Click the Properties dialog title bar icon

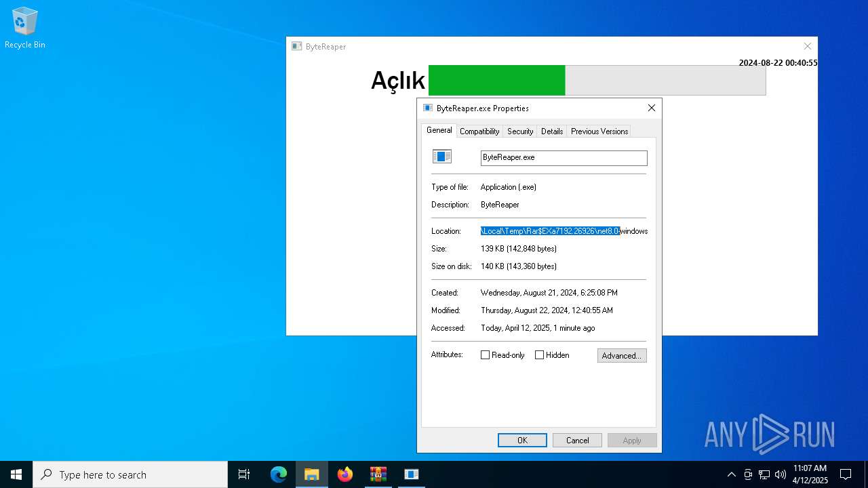[x=427, y=108]
